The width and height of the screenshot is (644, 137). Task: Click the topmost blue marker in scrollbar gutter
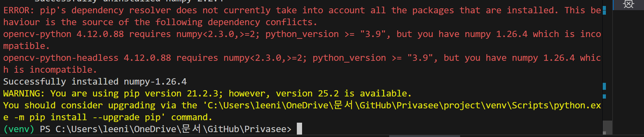(604, 10)
